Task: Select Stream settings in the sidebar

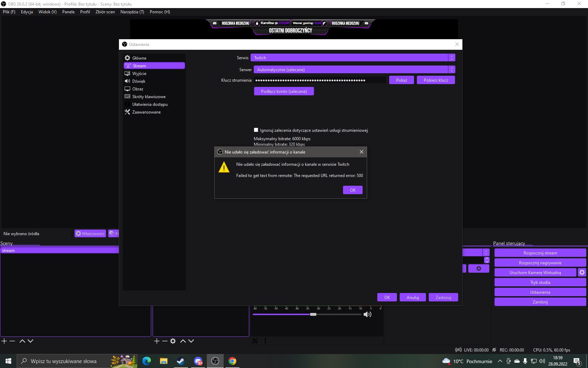Action: (x=154, y=66)
